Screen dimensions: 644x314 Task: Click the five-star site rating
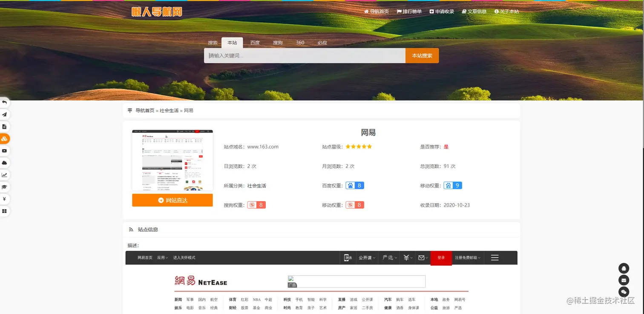click(359, 147)
